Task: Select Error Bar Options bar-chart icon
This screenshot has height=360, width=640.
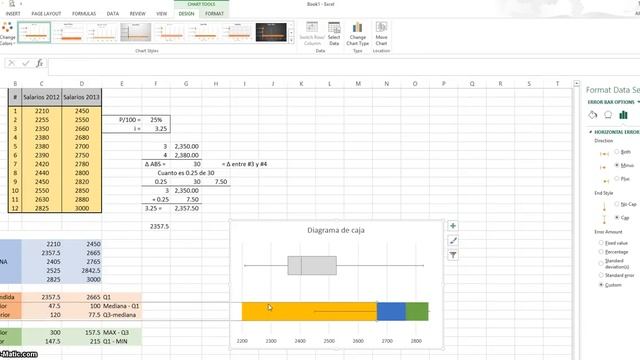Action: [623, 115]
